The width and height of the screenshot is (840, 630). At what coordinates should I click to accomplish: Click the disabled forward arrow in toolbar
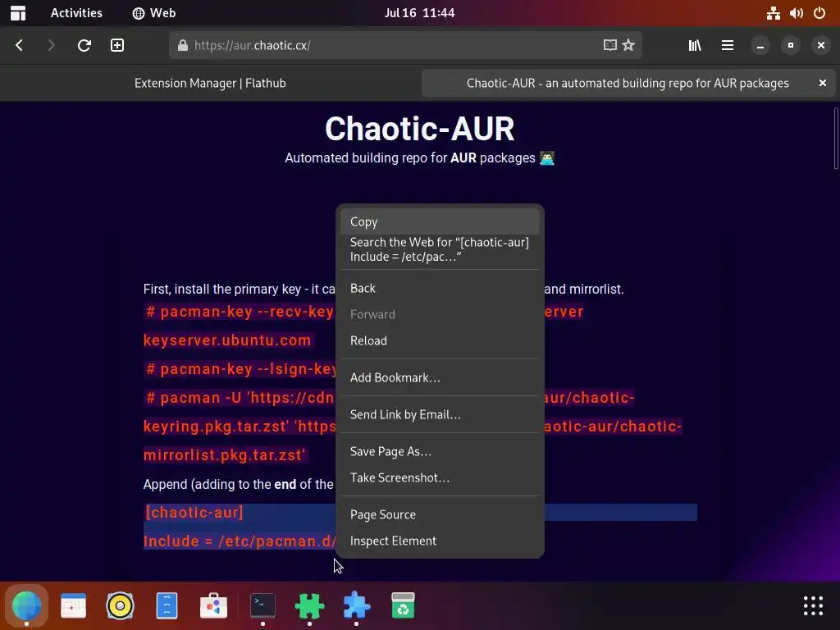[52, 46]
